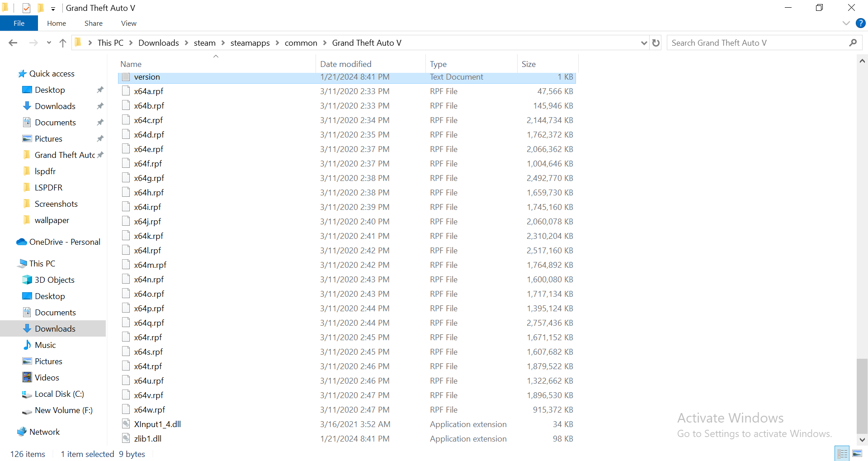Screen dimensions: 868x461
Task: Navigate to steamapps in the breadcrumb
Action: 250,43
